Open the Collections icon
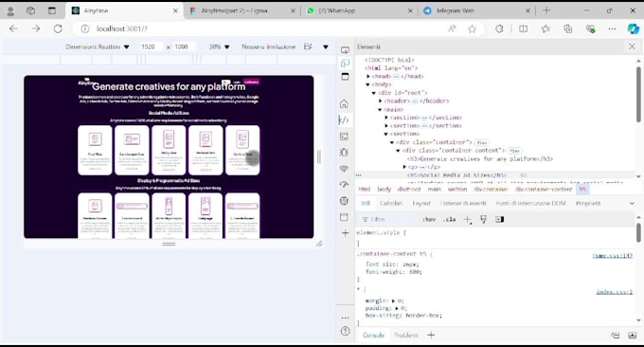Viewport: 644px width, 347px height. pyautogui.click(x=568, y=28)
